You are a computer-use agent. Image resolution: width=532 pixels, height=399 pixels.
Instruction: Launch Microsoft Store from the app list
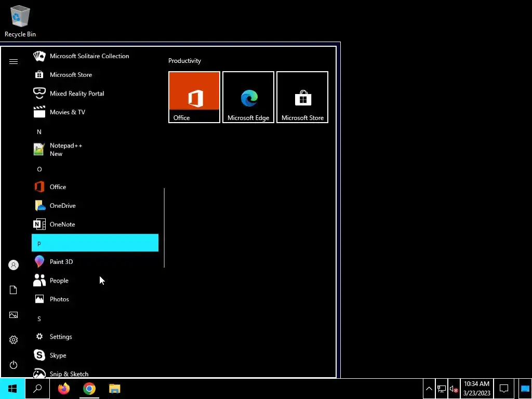[x=95, y=75]
